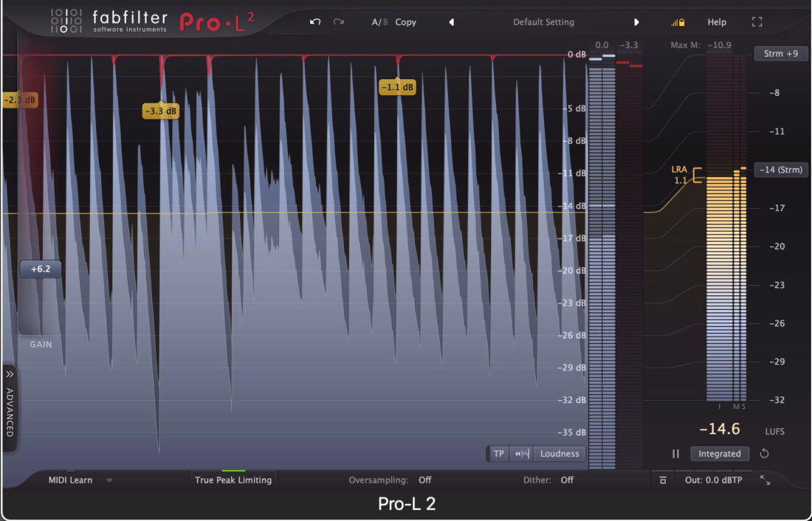Click the 0 dB scale label
The width and height of the screenshot is (812, 521).
click(577, 55)
